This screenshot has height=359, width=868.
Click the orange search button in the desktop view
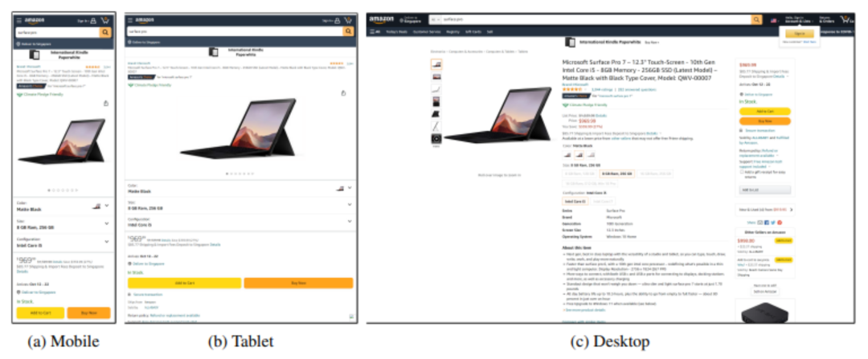[756, 20]
